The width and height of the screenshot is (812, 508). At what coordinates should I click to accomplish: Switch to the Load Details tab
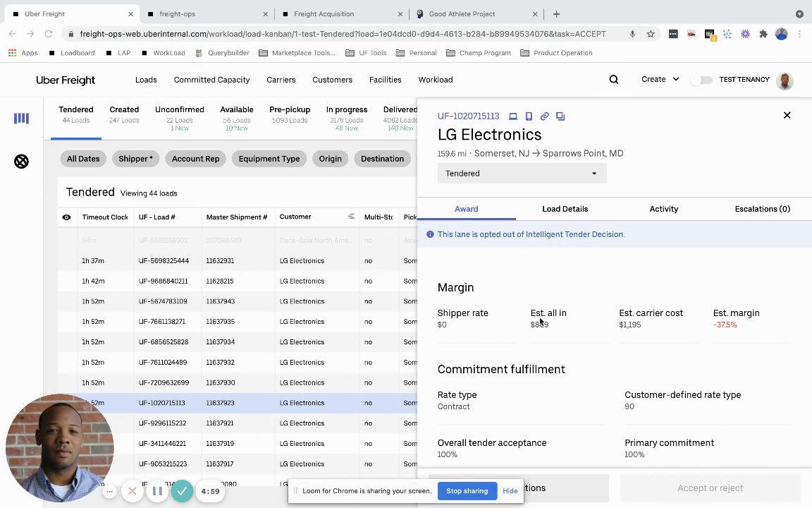[565, 209]
